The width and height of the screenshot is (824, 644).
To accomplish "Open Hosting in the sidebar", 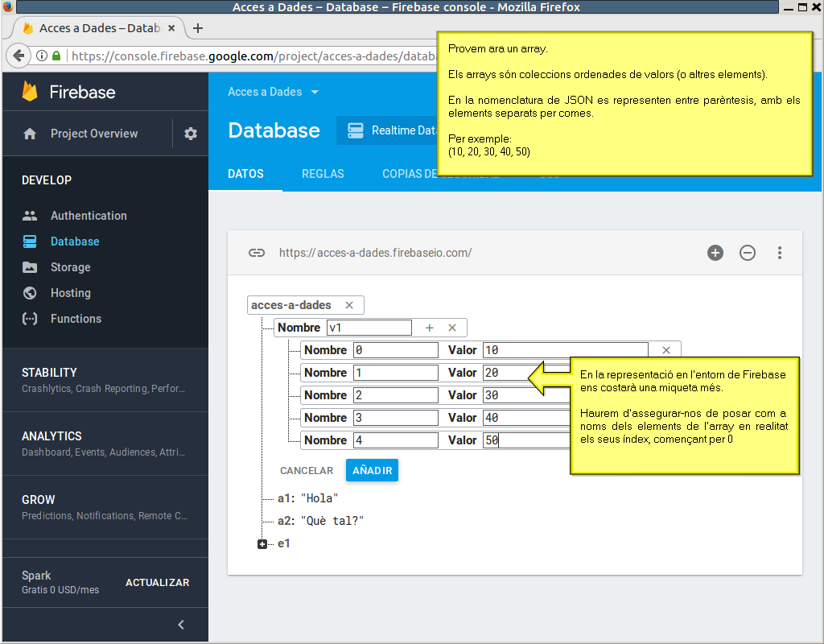I will pos(71,293).
